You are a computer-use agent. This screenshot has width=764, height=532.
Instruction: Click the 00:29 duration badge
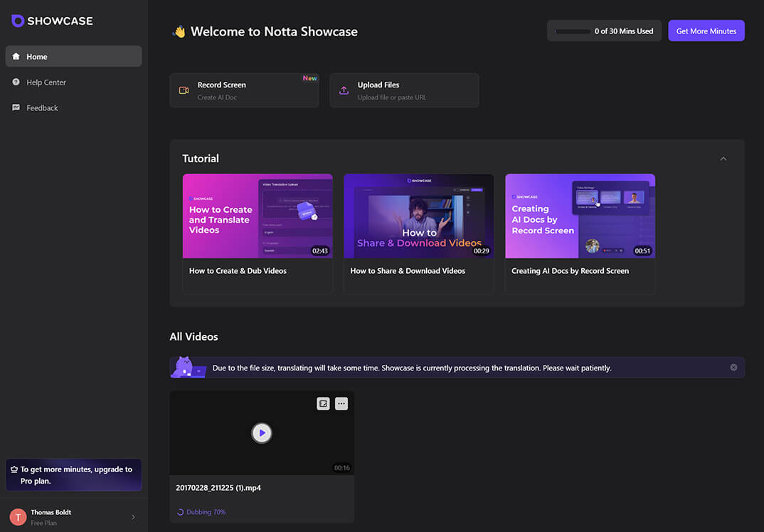481,251
